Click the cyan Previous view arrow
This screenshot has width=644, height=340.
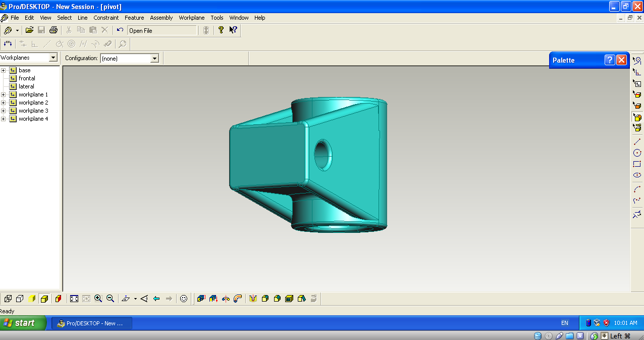[156, 299]
